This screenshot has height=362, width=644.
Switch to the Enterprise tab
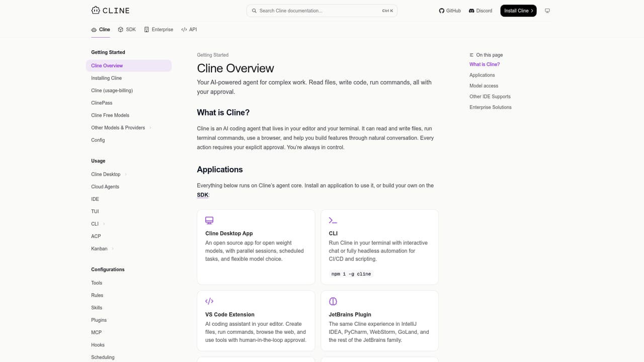coord(158,30)
